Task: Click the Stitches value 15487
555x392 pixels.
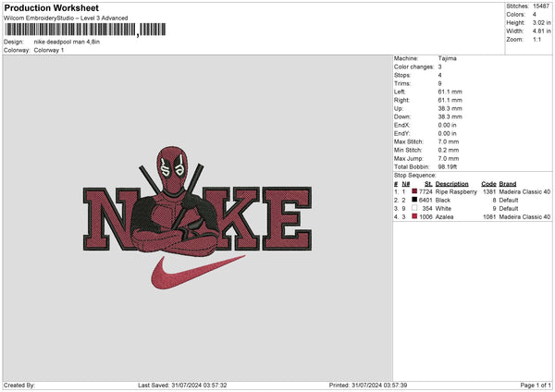Action: (x=541, y=6)
